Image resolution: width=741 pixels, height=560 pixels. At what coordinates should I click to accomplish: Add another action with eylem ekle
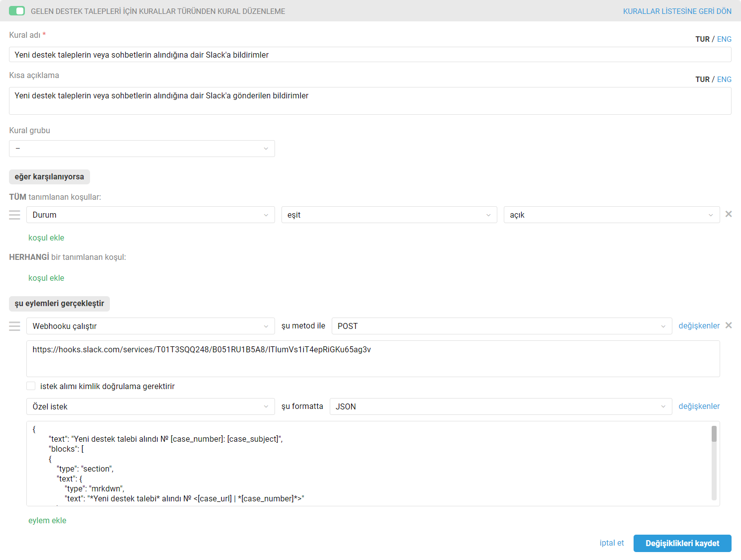(47, 521)
